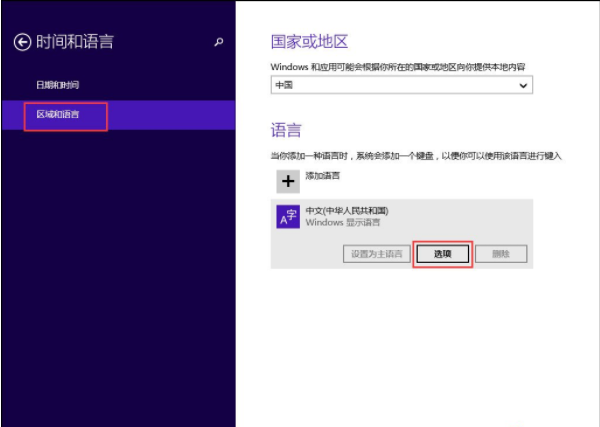600x427 pixels.
Task: Click the 国家或地区 heading
Action: click(309, 41)
